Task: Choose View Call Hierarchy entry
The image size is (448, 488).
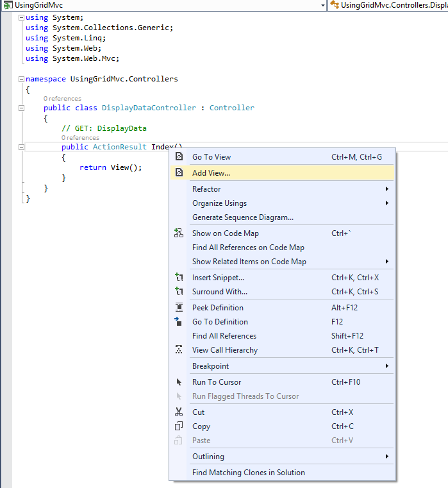Action: [x=283, y=350]
